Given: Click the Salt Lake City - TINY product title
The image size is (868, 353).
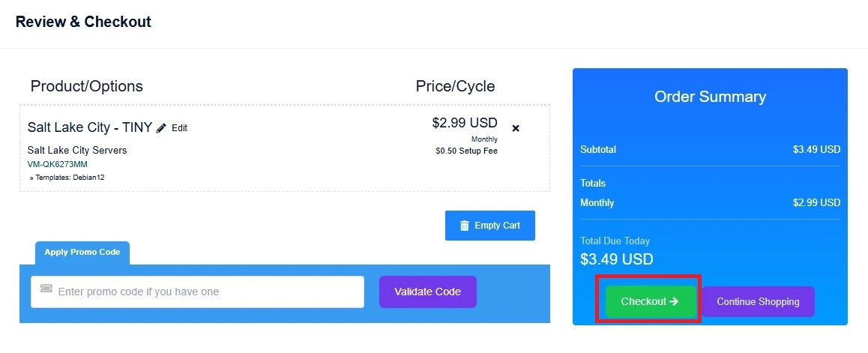Looking at the screenshot, I should (x=90, y=127).
